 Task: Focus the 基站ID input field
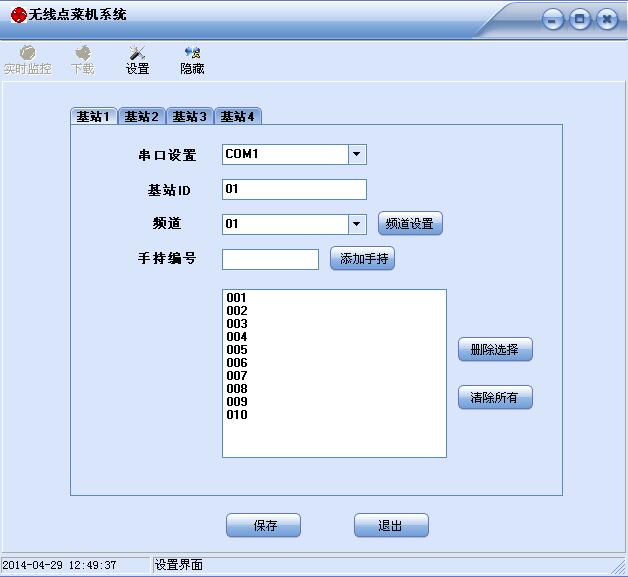pos(294,189)
